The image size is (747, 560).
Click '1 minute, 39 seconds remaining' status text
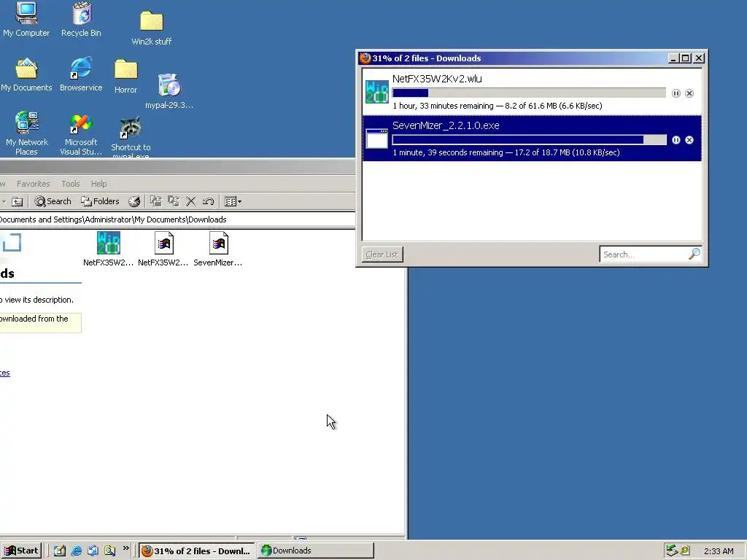pos(448,152)
